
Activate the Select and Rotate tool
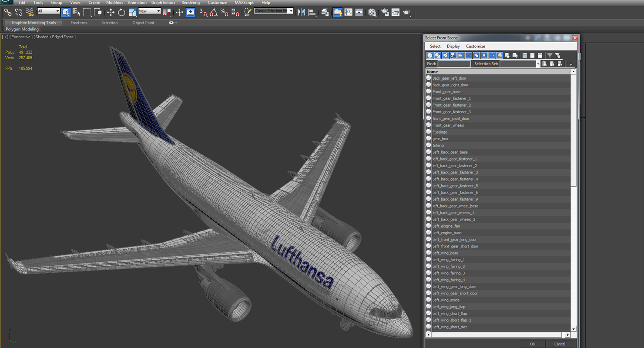click(x=121, y=12)
